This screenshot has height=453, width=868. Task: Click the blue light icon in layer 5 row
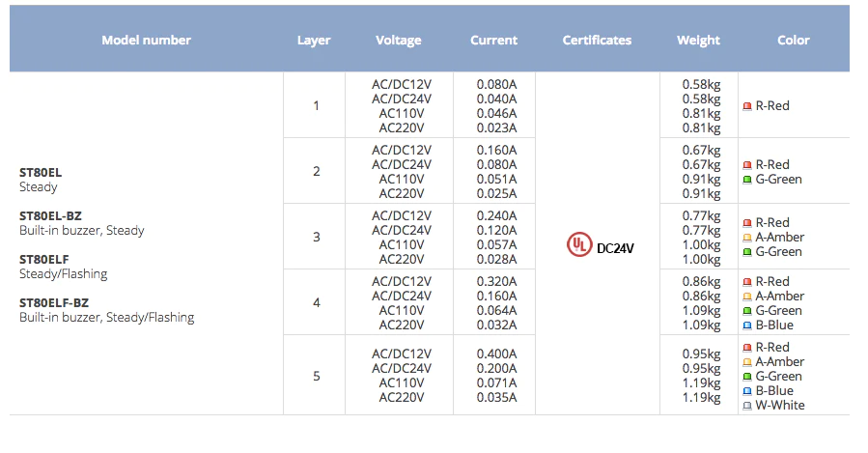(x=746, y=391)
